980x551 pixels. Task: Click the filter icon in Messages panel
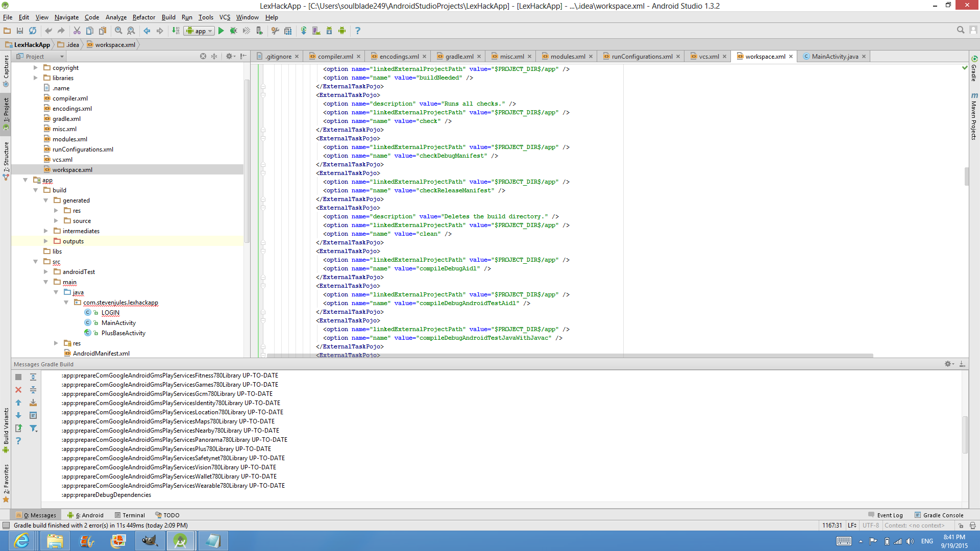coord(33,429)
